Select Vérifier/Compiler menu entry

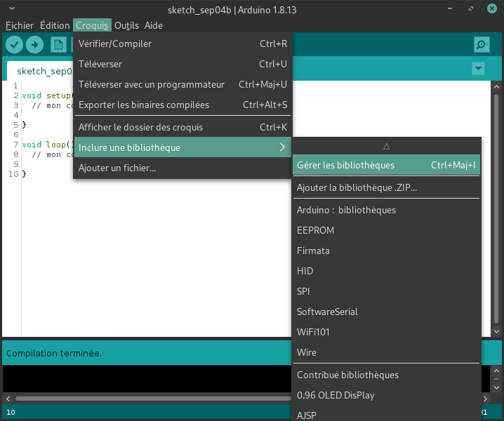[x=183, y=44]
